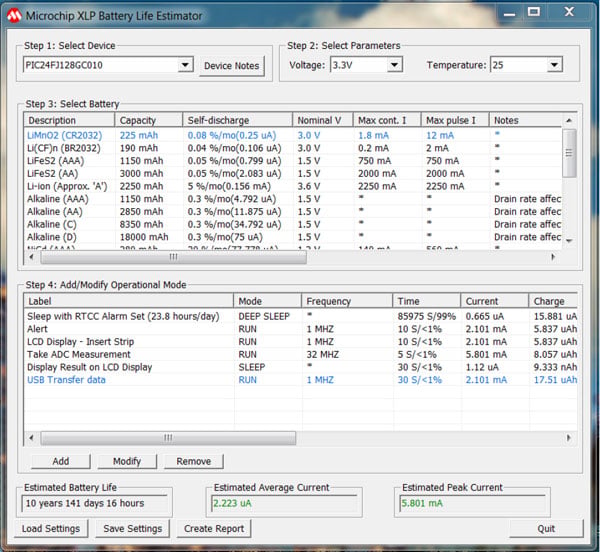Select the LiFeS2 (AA) battery

[x=293, y=173]
